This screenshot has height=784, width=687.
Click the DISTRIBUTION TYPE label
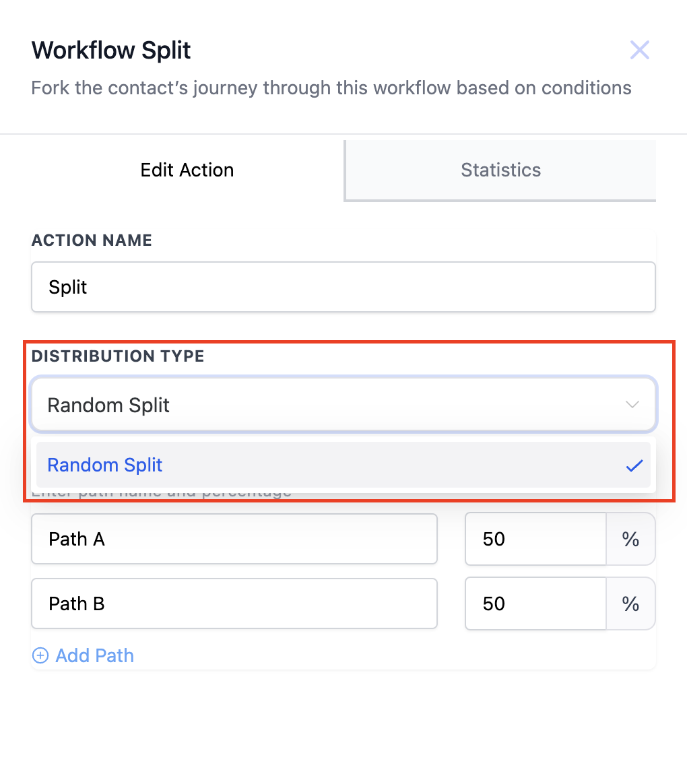coord(118,356)
